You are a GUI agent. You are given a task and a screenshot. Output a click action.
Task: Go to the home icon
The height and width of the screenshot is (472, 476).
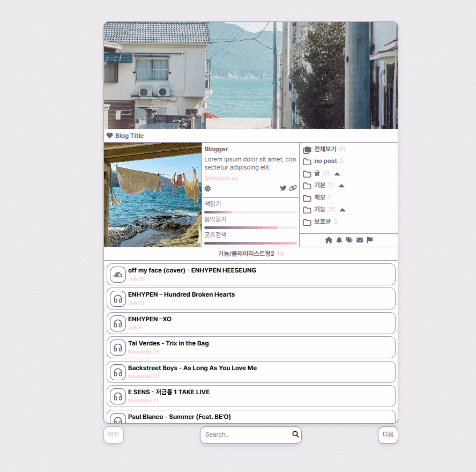329,240
